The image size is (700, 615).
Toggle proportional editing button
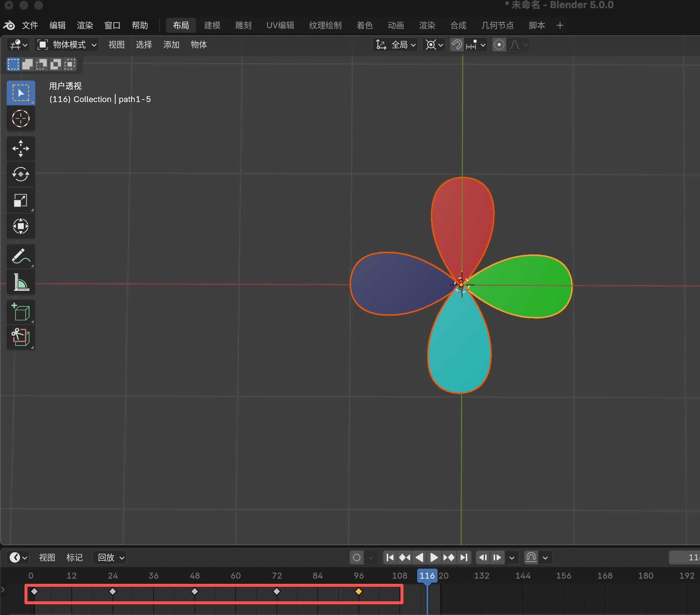point(499,45)
